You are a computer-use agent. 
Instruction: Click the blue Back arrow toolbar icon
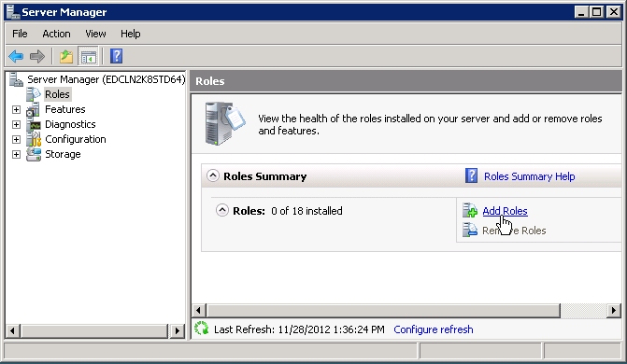point(16,56)
